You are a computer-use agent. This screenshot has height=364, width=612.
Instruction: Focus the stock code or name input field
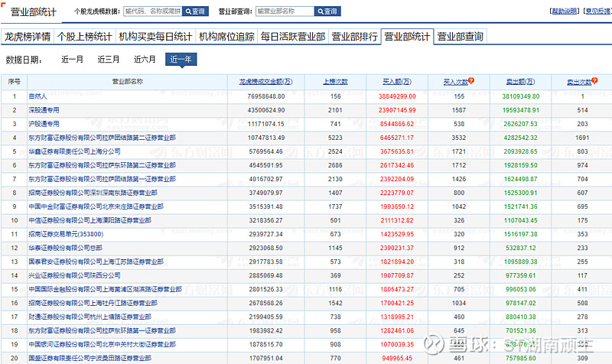click(x=153, y=11)
